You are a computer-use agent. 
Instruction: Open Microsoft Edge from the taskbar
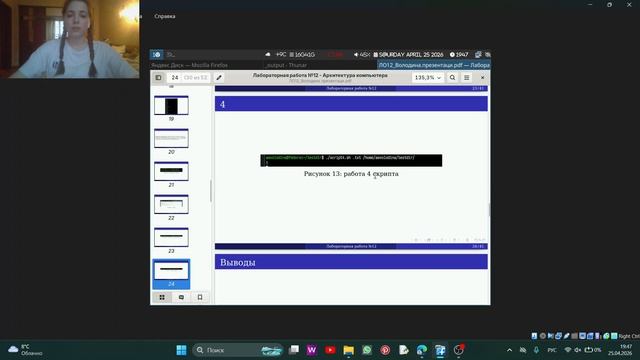click(422, 350)
